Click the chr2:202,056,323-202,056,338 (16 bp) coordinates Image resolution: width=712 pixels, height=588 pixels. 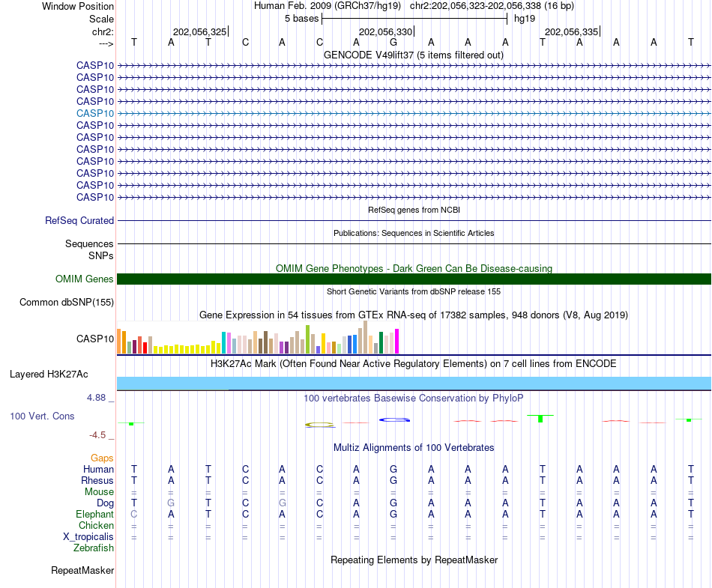point(492,6)
